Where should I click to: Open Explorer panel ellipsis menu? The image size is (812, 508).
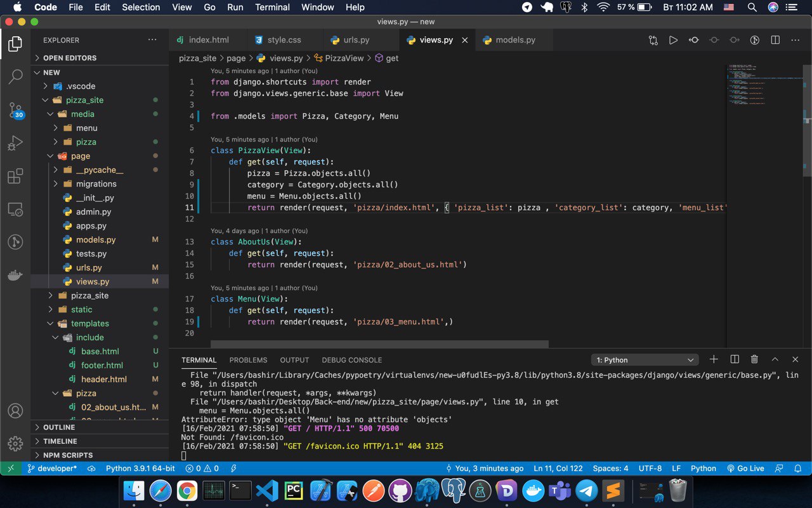pos(152,40)
